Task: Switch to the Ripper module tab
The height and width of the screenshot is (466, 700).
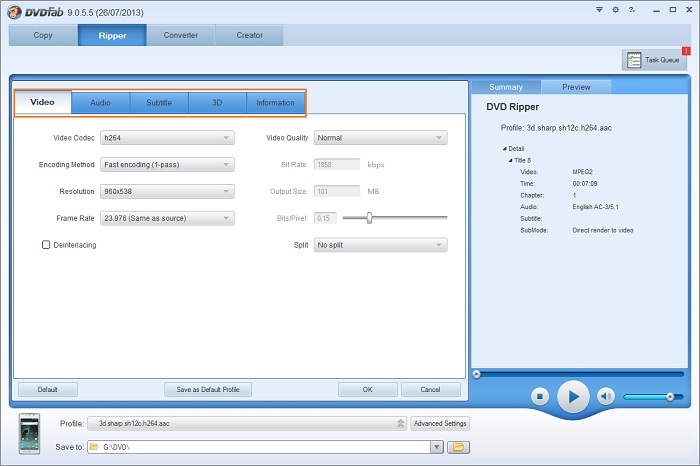Action: [x=112, y=35]
